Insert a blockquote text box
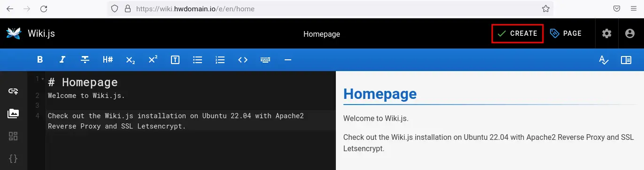The image size is (644, 170). [x=175, y=60]
